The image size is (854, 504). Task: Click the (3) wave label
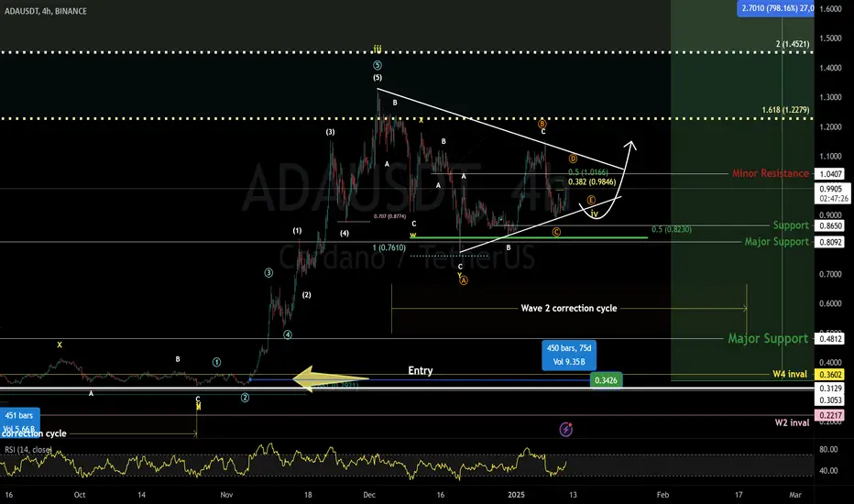pos(331,132)
